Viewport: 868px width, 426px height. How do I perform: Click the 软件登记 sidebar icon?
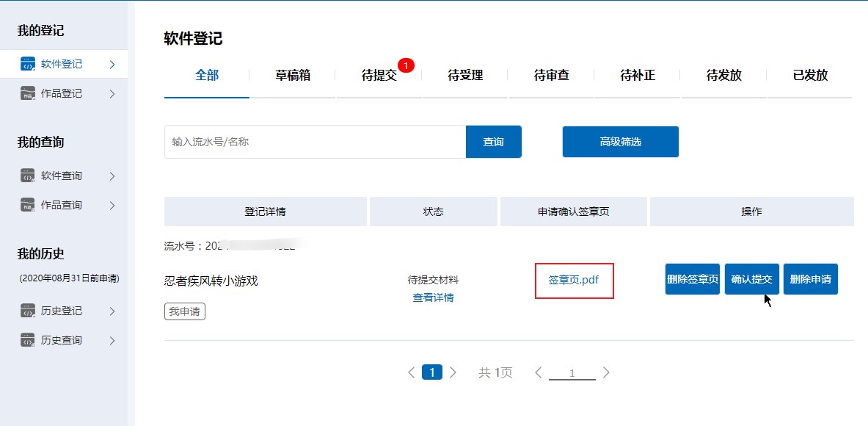tap(27, 65)
